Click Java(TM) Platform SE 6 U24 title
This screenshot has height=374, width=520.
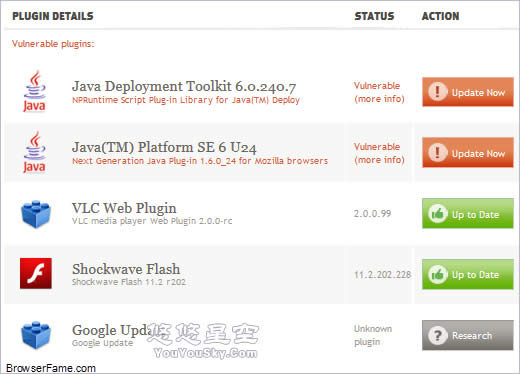tap(164, 147)
